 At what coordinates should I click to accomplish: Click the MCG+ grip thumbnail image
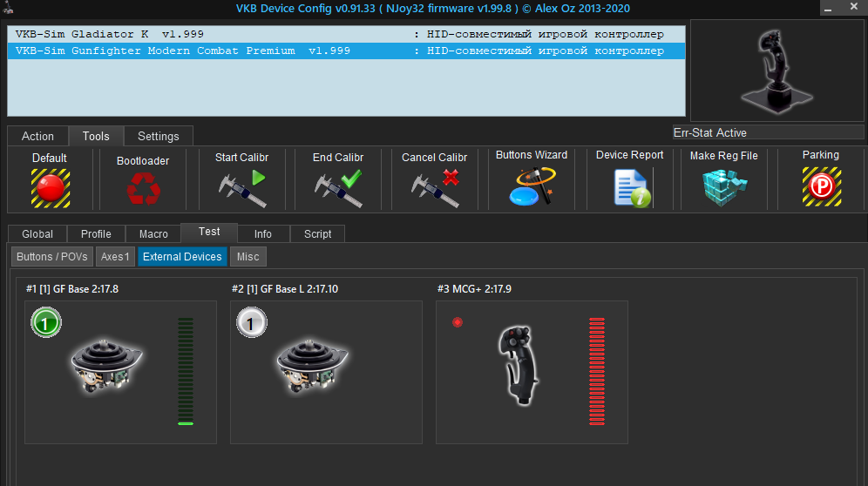(x=519, y=365)
